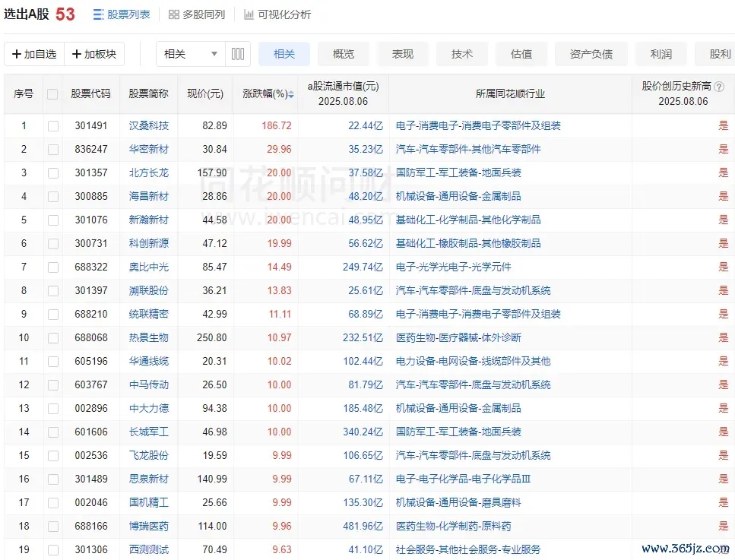This screenshot has height=560, width=735.
Task: Open industry link 电力设备-电网设备-线缆部件及其他
Action: (x=473, y=361)
